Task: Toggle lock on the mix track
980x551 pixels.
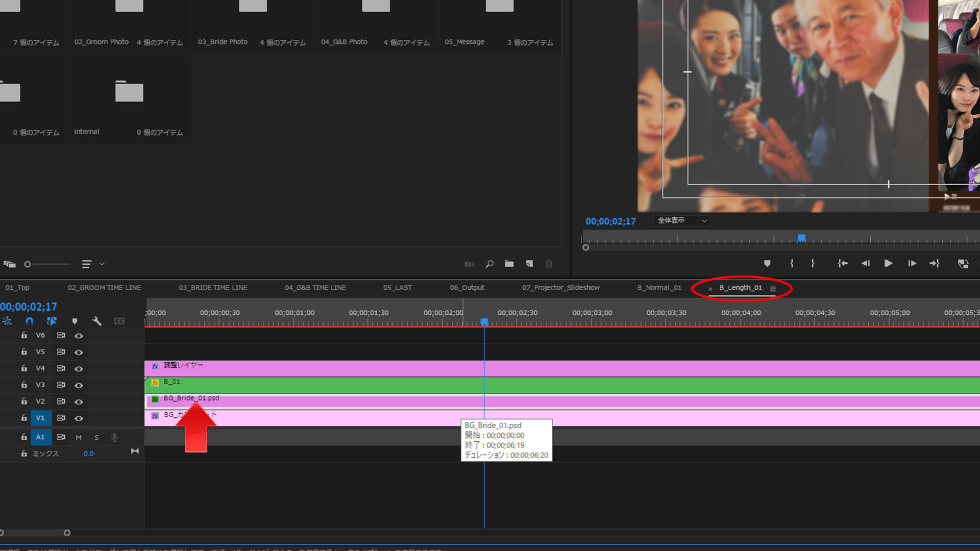Action: (24, 453)
